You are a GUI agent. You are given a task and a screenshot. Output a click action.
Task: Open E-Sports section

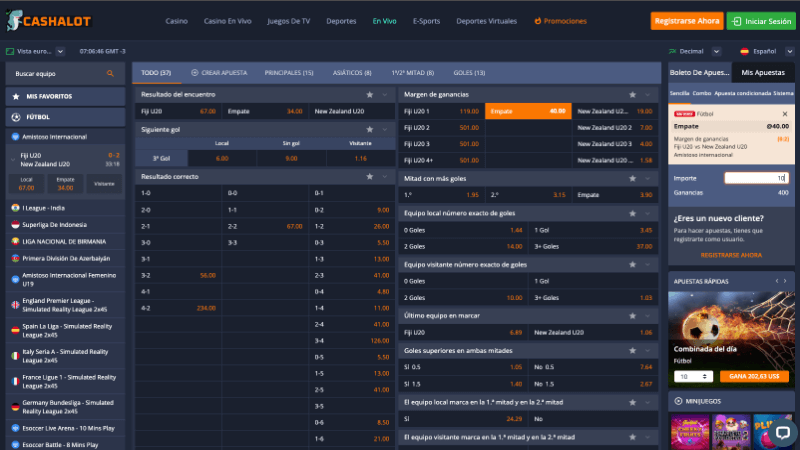427,21
